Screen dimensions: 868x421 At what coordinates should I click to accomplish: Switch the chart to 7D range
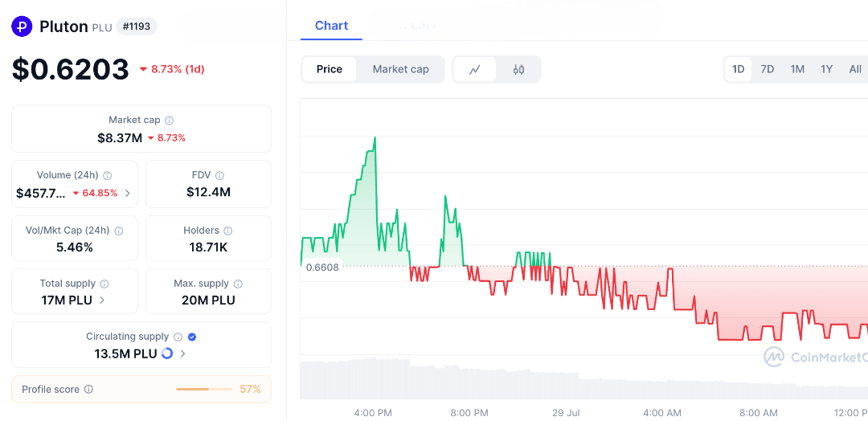click(x=768, y=69)
